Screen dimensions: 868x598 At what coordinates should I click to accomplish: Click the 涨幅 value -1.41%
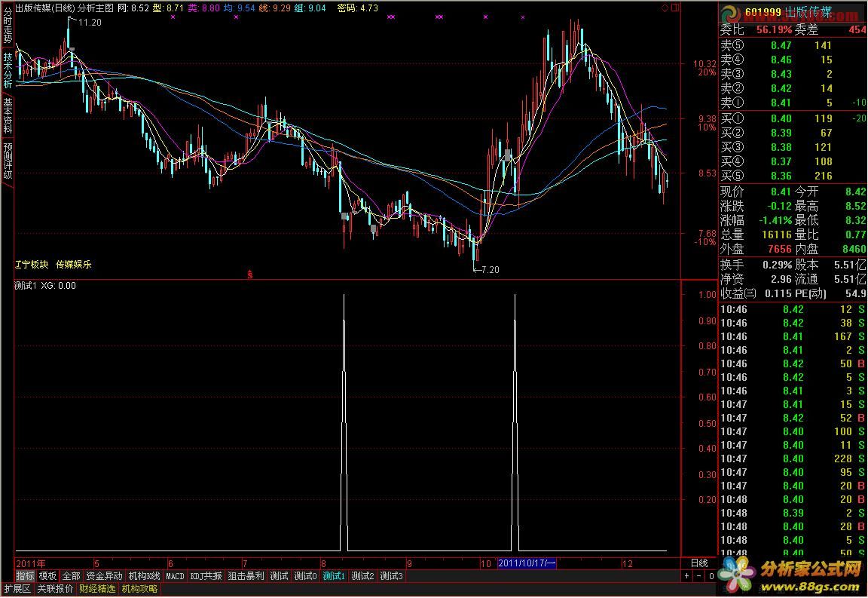tap(774, 221)
